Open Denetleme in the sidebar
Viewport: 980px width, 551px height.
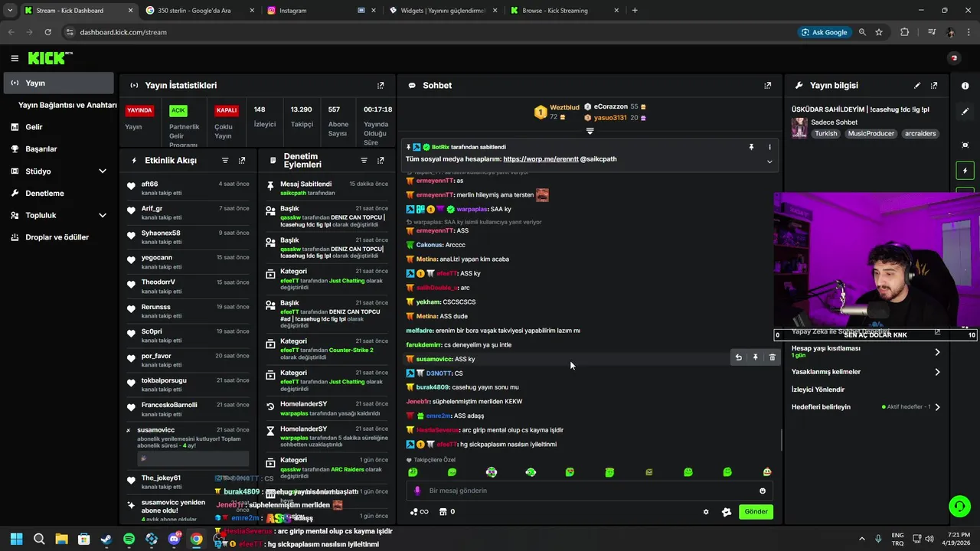[x=58, y=194]
